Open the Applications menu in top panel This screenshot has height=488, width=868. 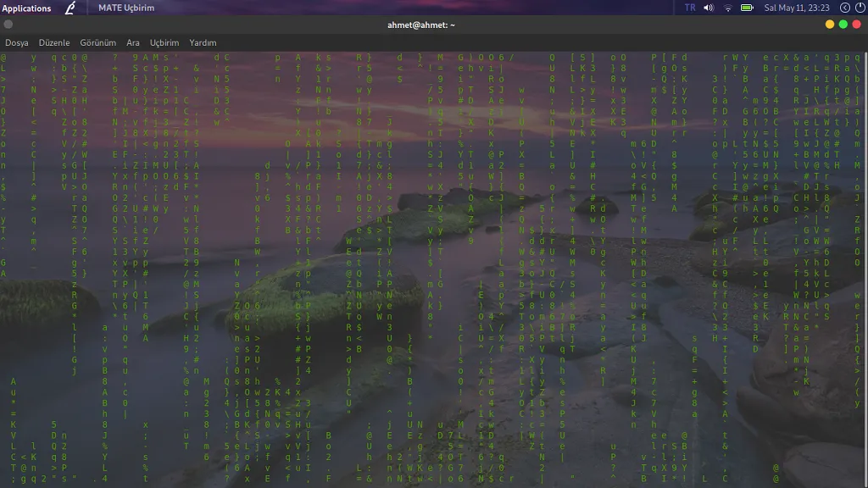26,8
